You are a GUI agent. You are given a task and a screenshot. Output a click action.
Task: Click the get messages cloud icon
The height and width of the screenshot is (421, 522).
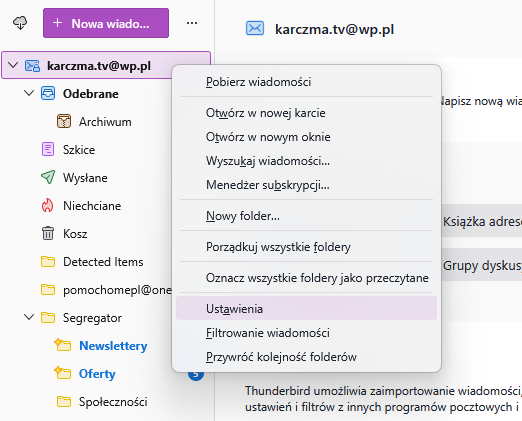[x=20, y=23]
